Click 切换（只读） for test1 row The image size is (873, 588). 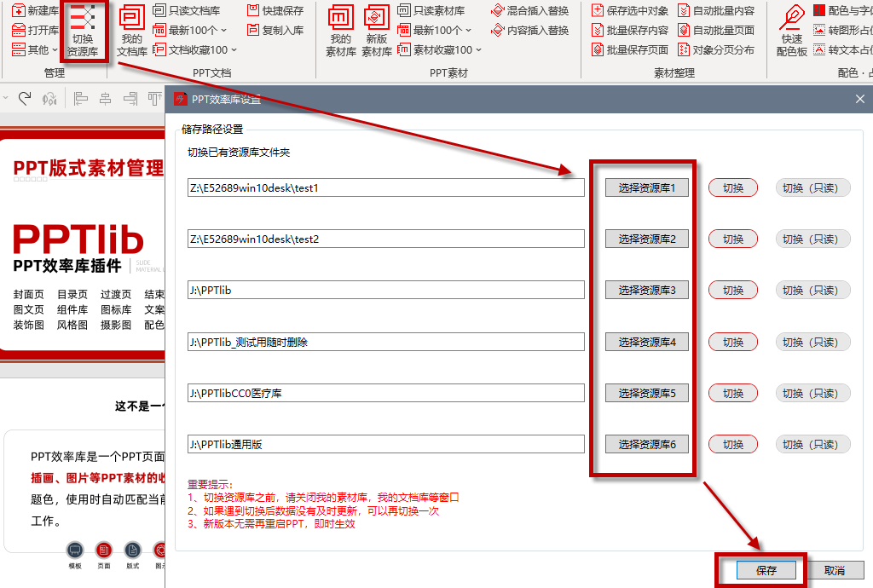[x=812, y=188]
